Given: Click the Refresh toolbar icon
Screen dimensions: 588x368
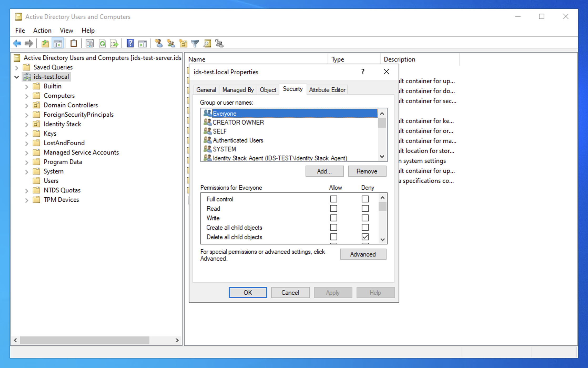Looking at the screenshot, I should click(x=102, y=43).
